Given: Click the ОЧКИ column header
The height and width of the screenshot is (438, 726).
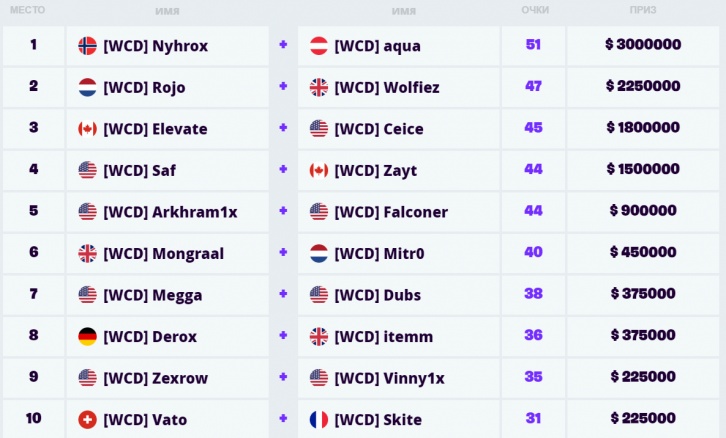Looking at the screenshot, I should tap(535, 10).
